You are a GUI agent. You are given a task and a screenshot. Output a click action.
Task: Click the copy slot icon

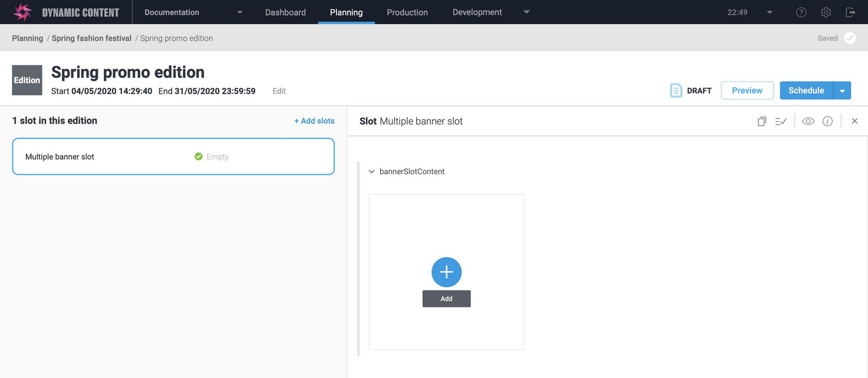761,121
